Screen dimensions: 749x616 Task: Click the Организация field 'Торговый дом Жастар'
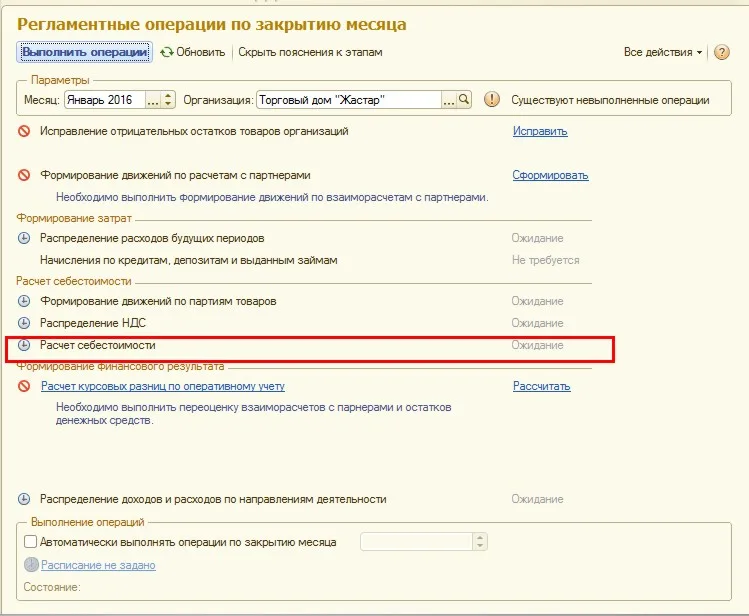tap(349, 100)
